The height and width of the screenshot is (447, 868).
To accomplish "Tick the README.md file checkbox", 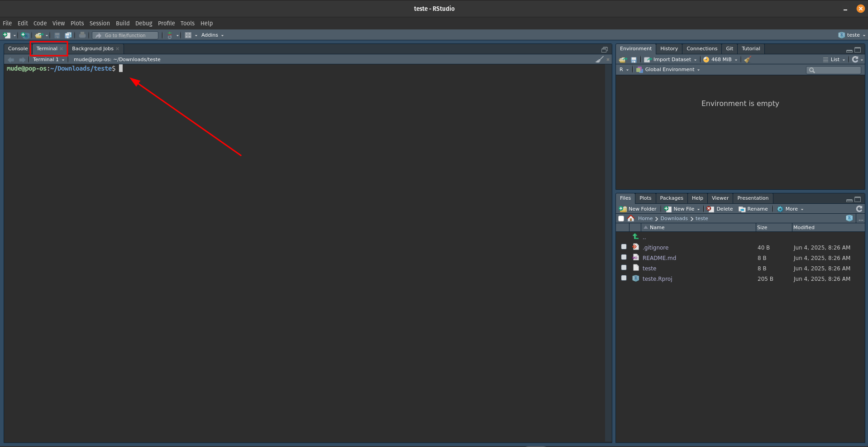I will pyautogui.click(x=624, y=258).
